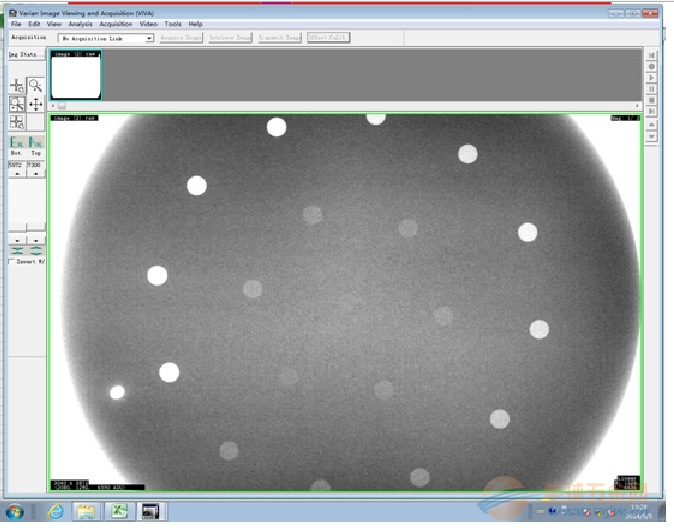674x531 pixels.
Task: Click the ViVA app taskbar button
Action: pos(150,512)
